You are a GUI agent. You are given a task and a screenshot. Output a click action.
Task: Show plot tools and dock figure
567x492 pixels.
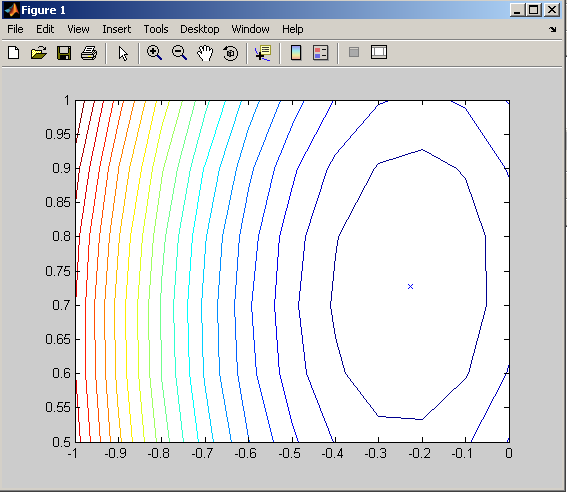coord(379,52)
